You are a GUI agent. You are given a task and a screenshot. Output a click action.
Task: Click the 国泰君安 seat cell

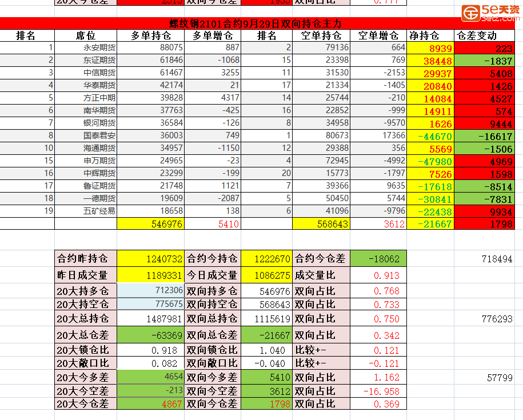[86, 135]
